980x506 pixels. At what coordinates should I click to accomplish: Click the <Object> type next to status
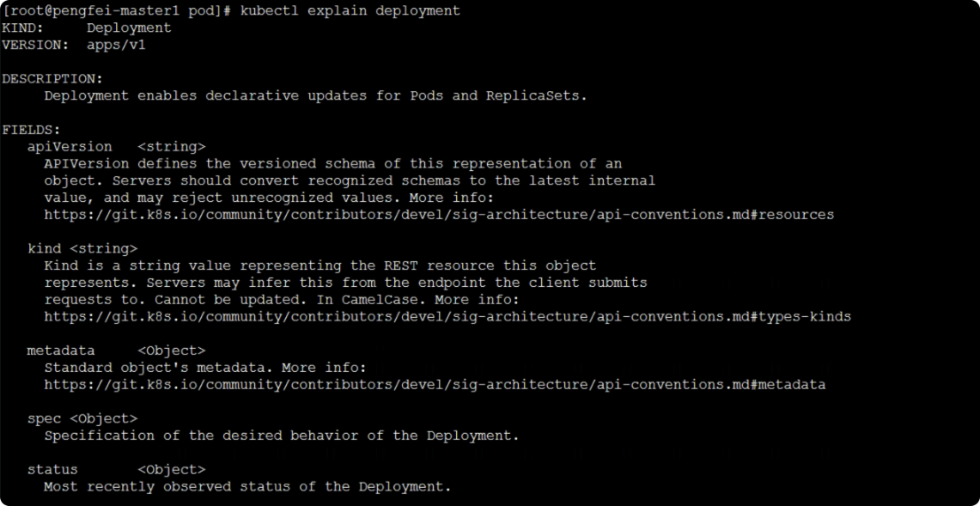coord(171,470)
